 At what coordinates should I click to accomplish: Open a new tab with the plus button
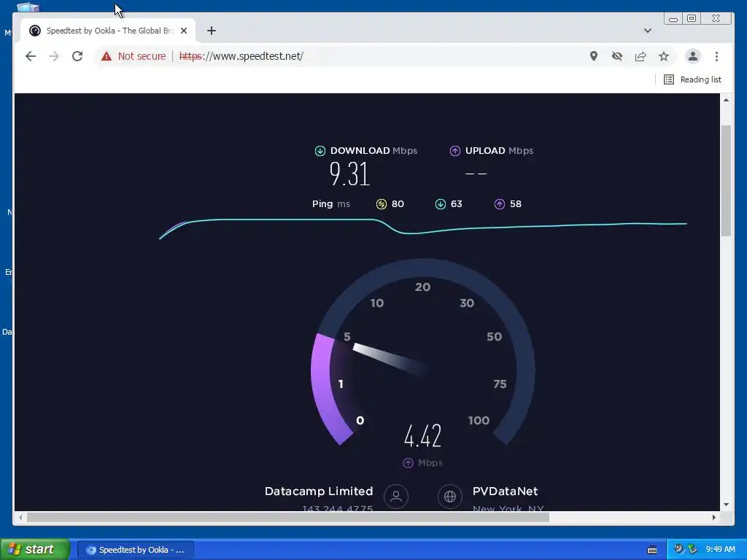pos(212,31)
